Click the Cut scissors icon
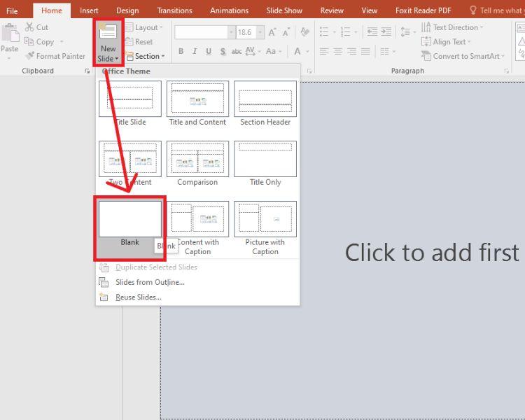This screenshot has width=525, height=420. (29, 27)
